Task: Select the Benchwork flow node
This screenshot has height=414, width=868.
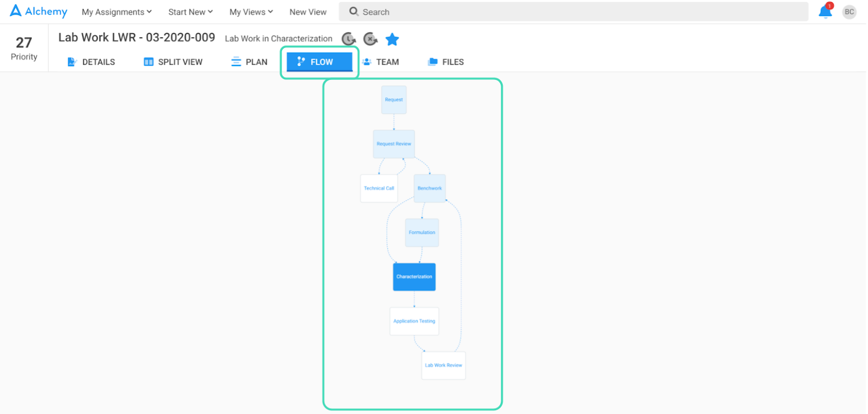Action: pos(430,188)
